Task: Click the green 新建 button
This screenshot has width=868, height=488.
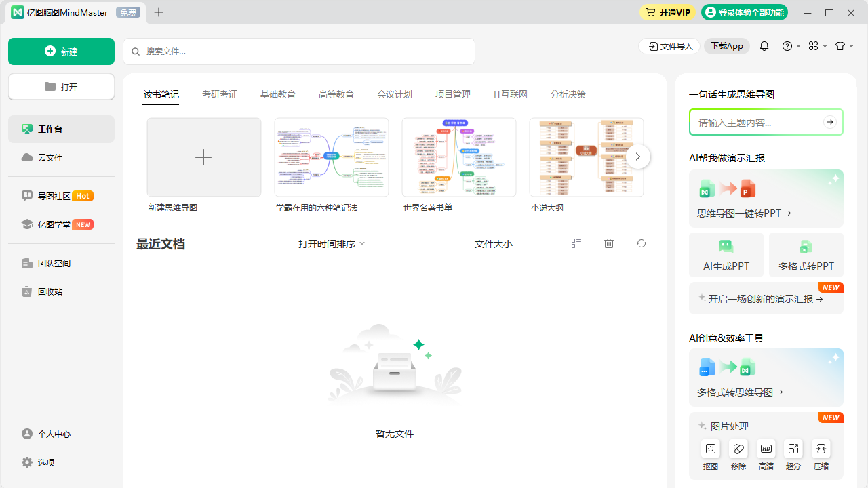Action: [62, 52]
